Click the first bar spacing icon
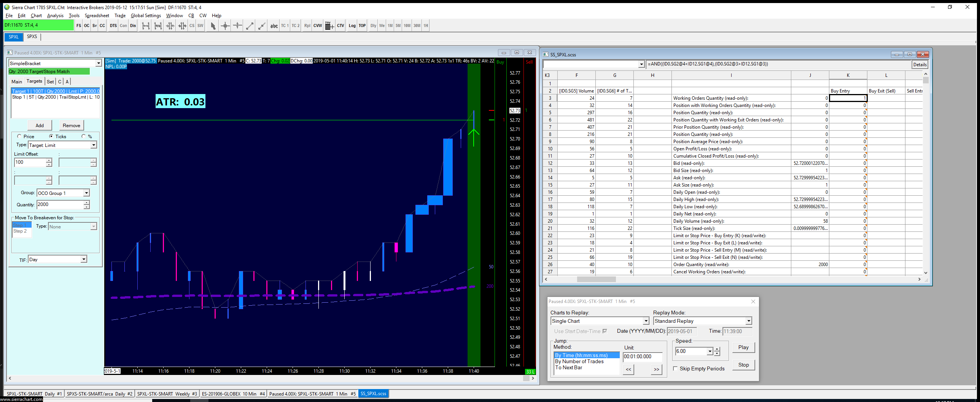This screenshot has height=402, width=980. (146, 26)
